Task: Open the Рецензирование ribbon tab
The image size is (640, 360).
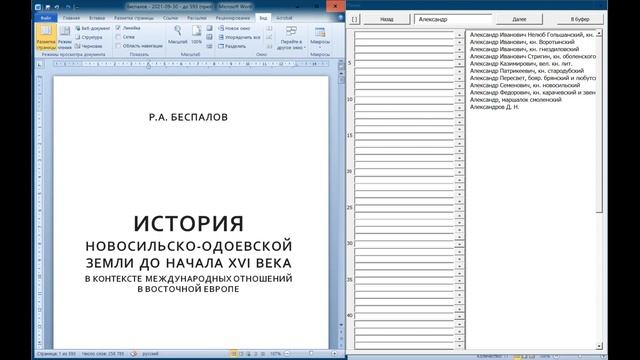Action: pyautogui.click(x=233, y=18)
